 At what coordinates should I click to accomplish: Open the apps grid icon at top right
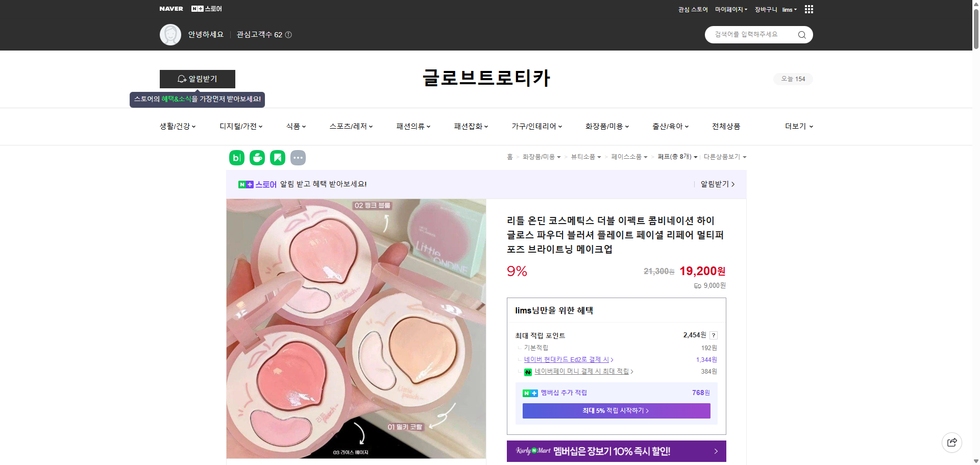click(808, 9)
